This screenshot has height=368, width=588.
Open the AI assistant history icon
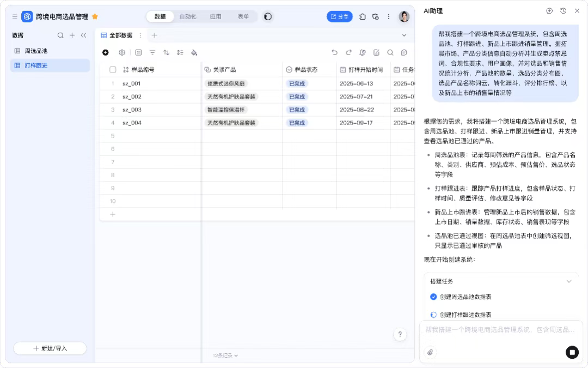pyautogui.click(x=563, y=11)
